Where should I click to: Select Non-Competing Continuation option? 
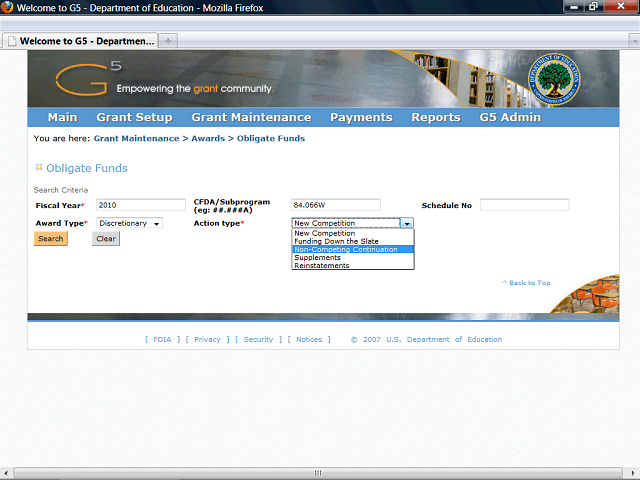353,249
